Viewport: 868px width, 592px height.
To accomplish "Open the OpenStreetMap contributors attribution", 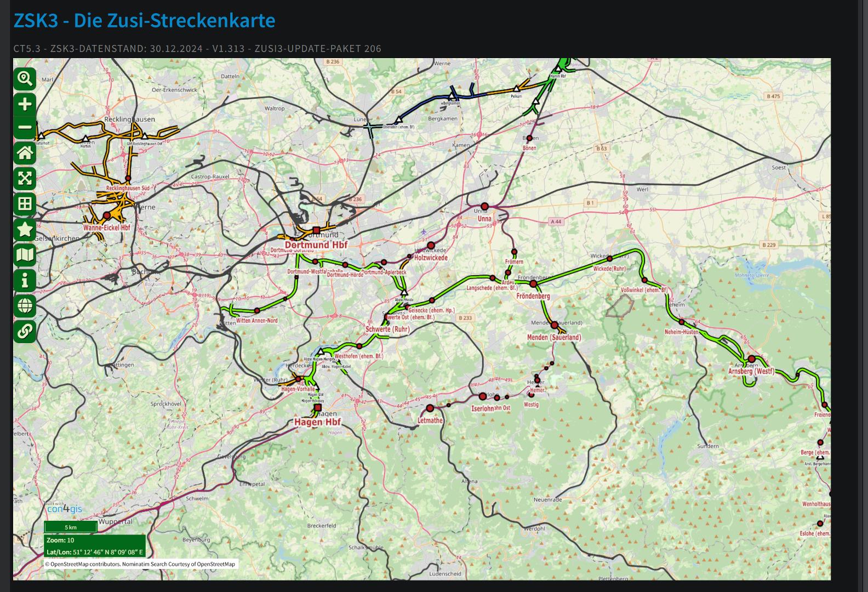I will pos(82,564).
